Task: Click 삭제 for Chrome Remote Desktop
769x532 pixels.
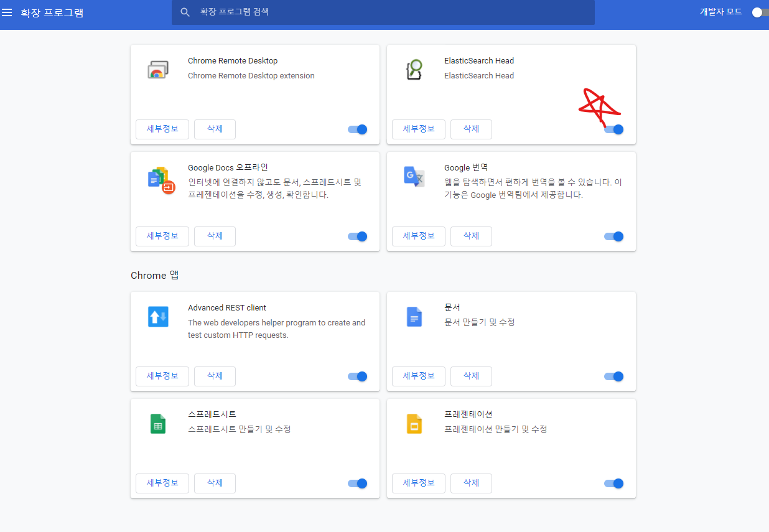Action: tap(215, 129)
